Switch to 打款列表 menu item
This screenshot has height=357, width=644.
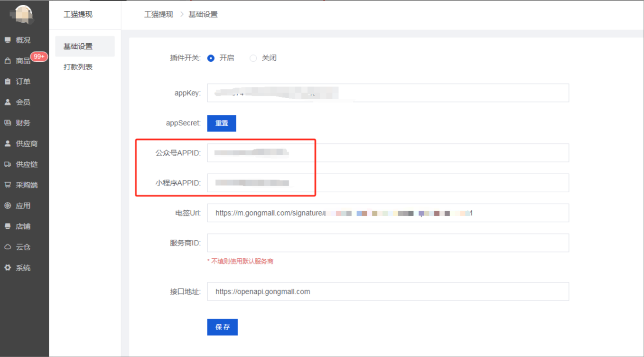coord(78,67)
